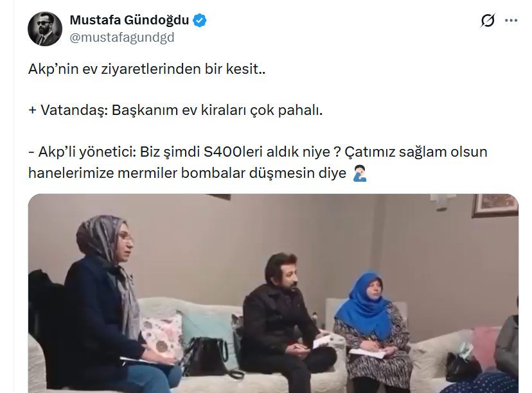Open Mustafa Gündoğdu's profile avatar
This screenshot has height=393, width=532.
click(x=45, y=29)
